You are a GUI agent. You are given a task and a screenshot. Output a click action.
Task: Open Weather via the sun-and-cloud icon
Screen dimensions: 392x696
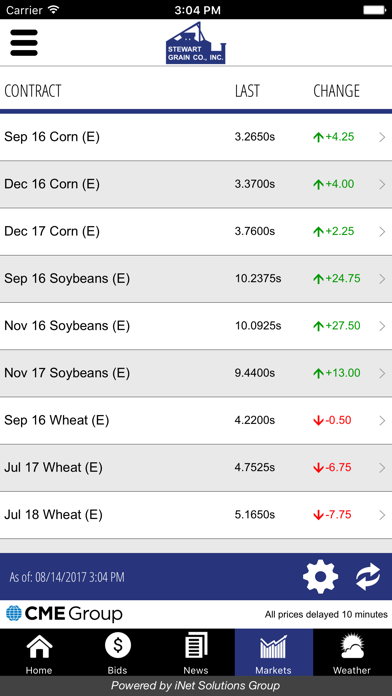tap(352, 652)
